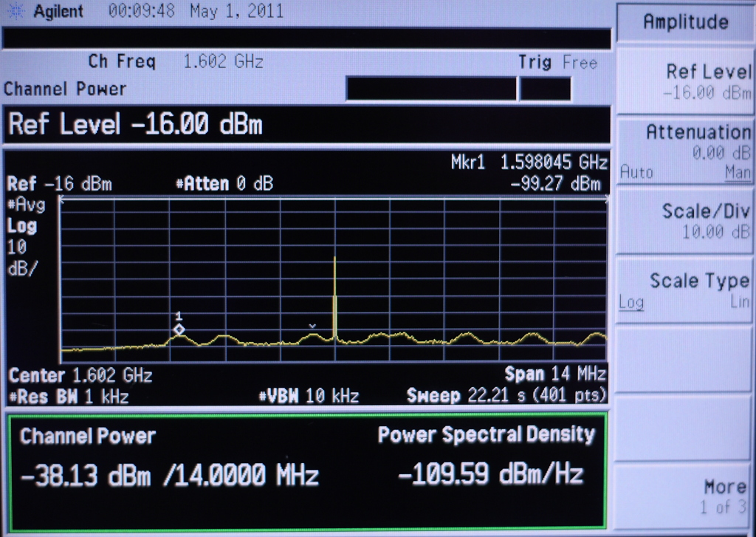The image size is (756, 537).
Task: Click the small chevron indicator above the trace
Action: 312,325
